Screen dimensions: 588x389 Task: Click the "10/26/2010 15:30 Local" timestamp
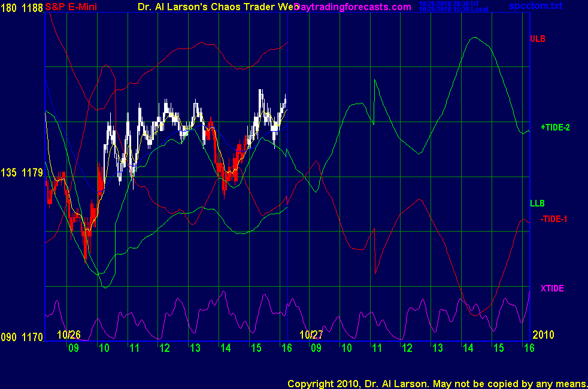[x=453, y=9]
